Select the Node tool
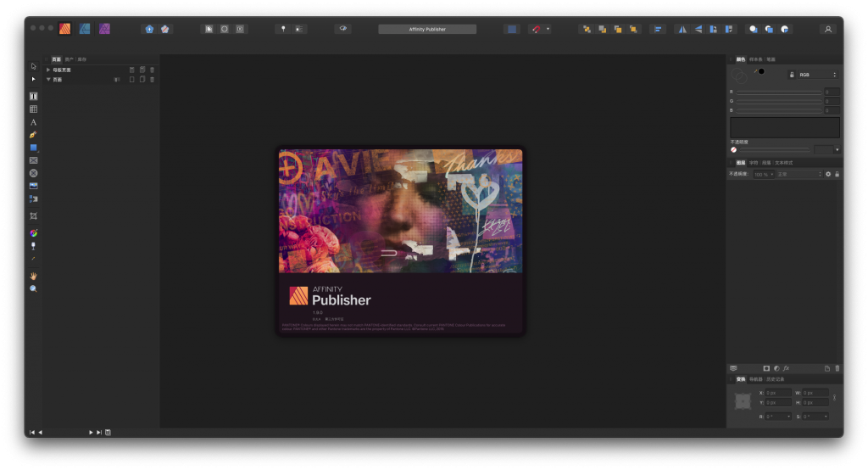868x470 pixels. click(33, 79)
